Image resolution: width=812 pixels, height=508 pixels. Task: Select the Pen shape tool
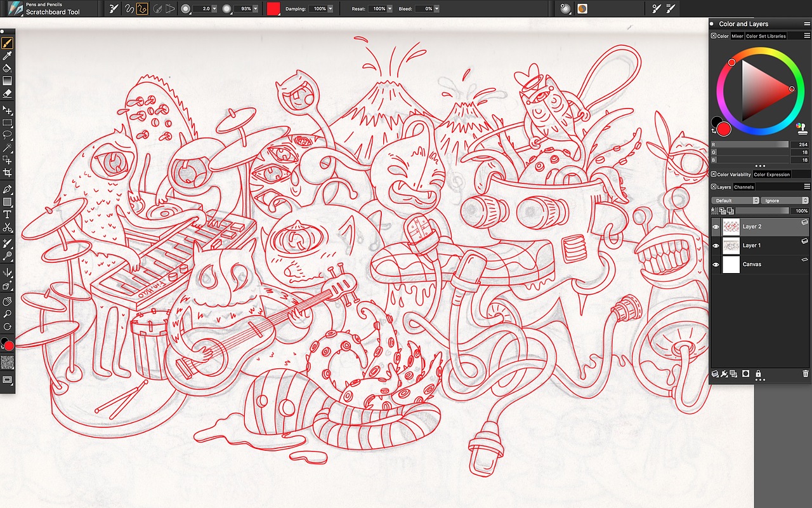pyautogui.click(x=8, y=190)
